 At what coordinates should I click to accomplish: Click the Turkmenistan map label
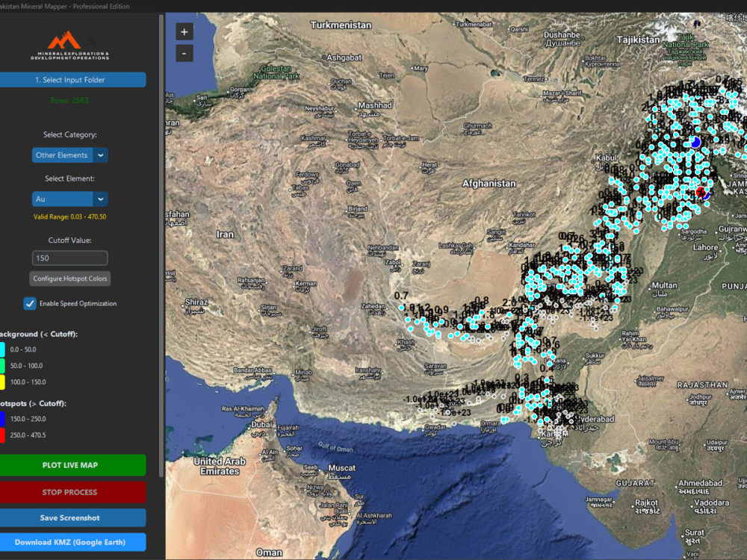[341, 25]
